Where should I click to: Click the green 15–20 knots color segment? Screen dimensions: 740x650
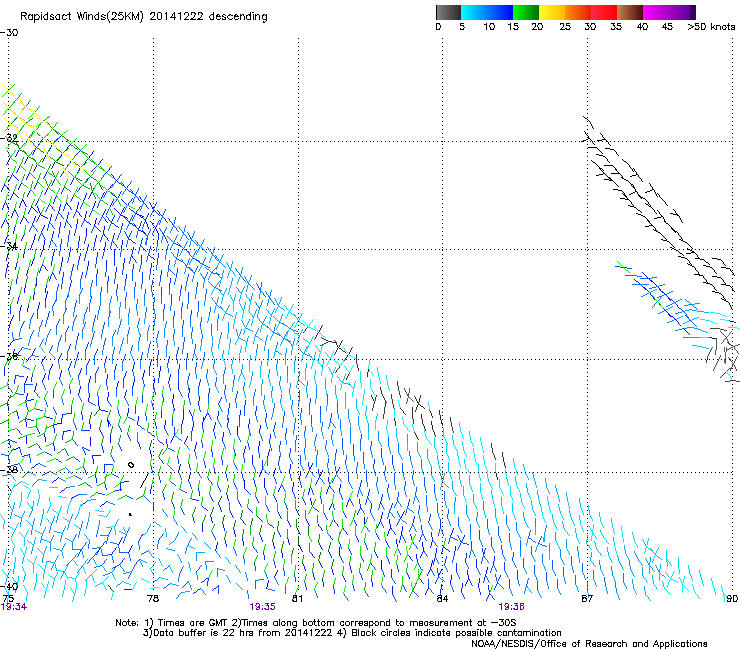(x=526, y=12)
